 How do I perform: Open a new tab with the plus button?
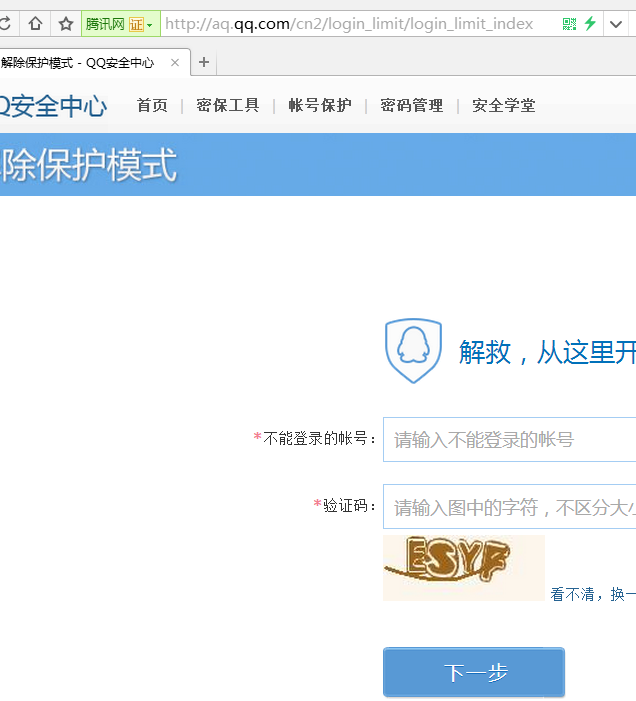click(204, 62)
